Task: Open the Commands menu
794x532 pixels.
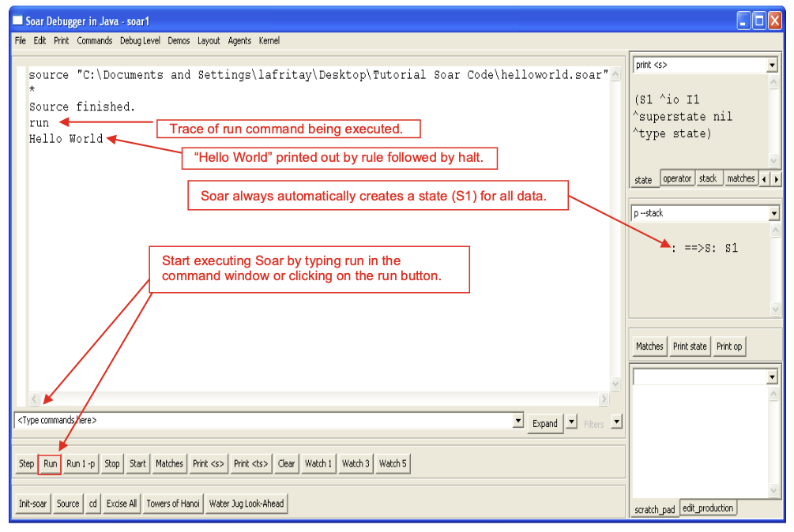Action: pyautogui.click(x=94, y=40)
